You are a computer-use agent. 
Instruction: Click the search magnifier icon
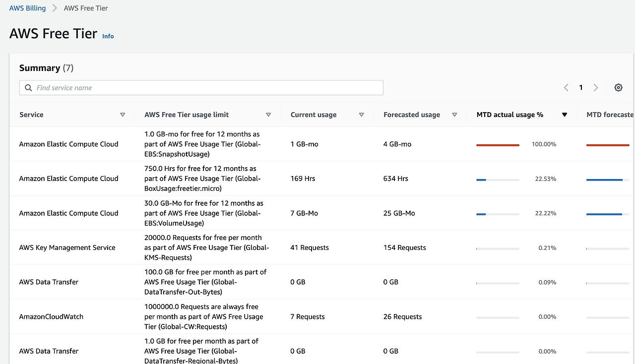point(28,88)
